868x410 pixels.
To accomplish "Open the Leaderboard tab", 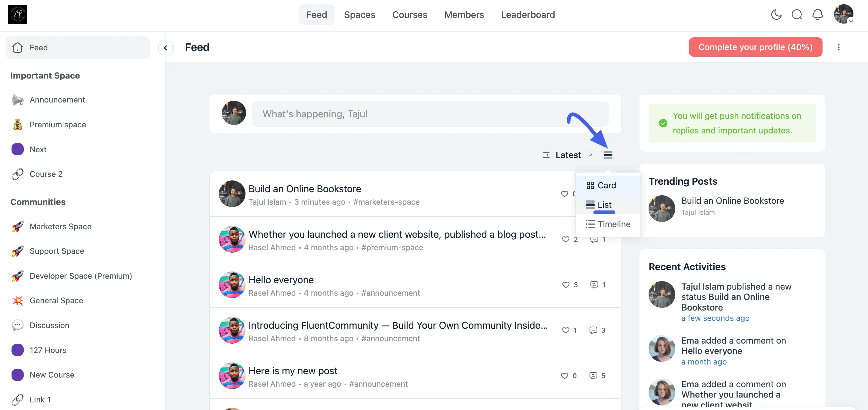I will tap(528, 15).
